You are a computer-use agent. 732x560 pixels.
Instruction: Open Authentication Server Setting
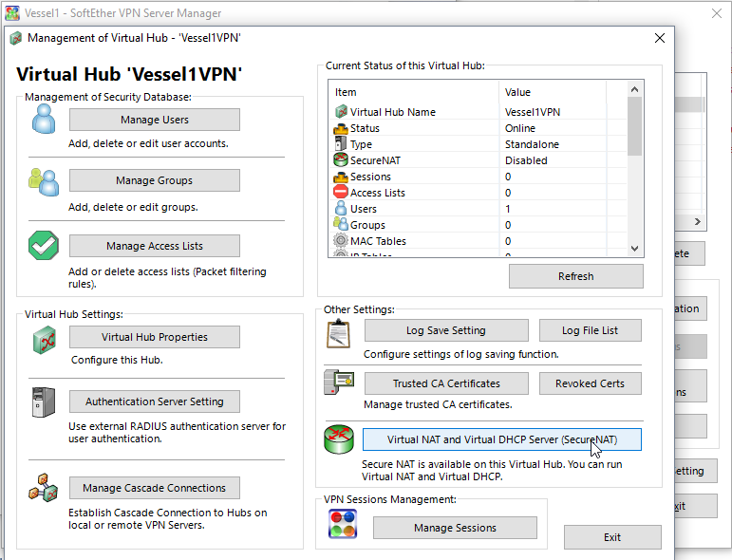pos(155,401)
